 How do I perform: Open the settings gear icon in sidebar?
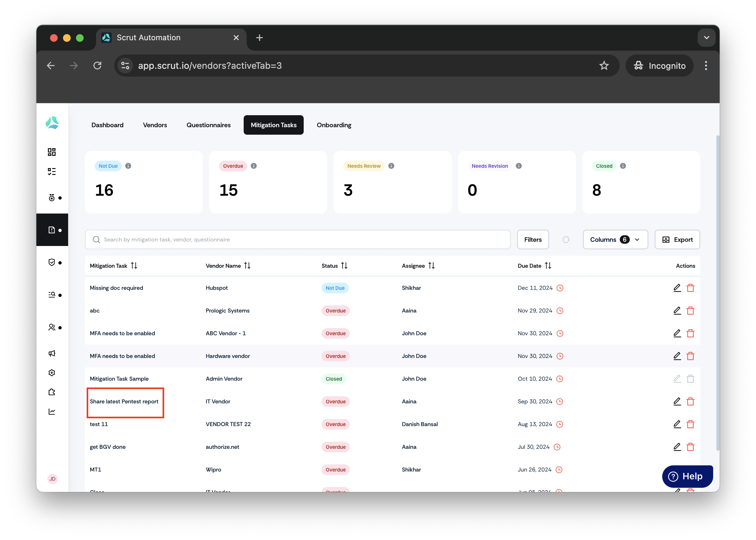click(52, 373)
